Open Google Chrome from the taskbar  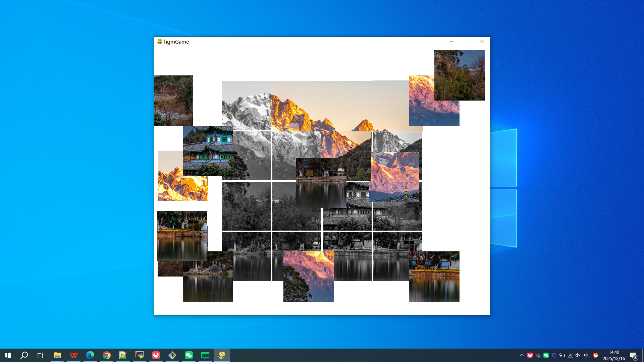click(106, 355)
